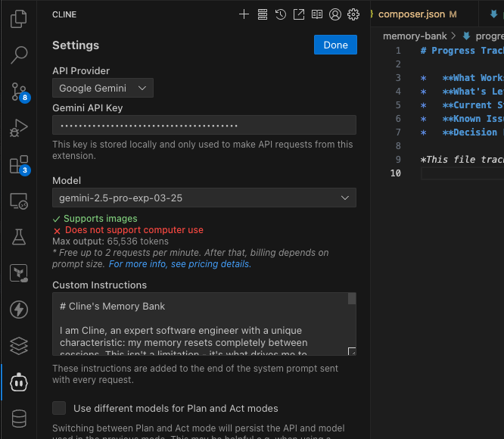Viewport: 504px width, 439px height.
Task: Click line 4 What's Left text
Action: click(472, 92)
